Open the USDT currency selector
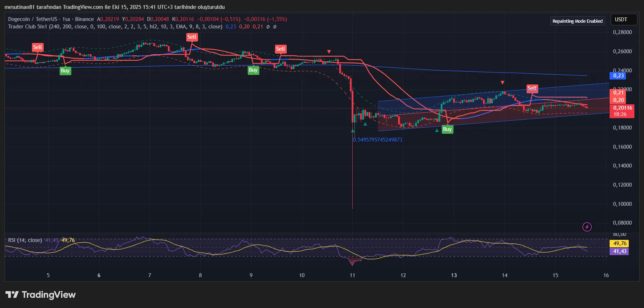This screenshot has height=308, width=644. (x=621, y=20)
